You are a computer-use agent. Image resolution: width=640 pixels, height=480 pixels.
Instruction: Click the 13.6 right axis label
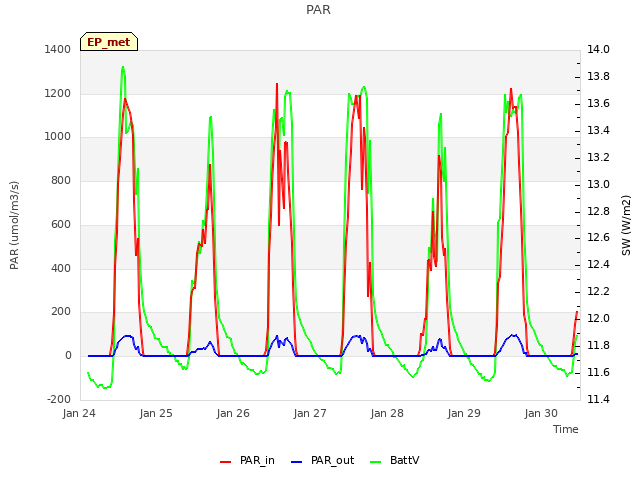(598, 103)
